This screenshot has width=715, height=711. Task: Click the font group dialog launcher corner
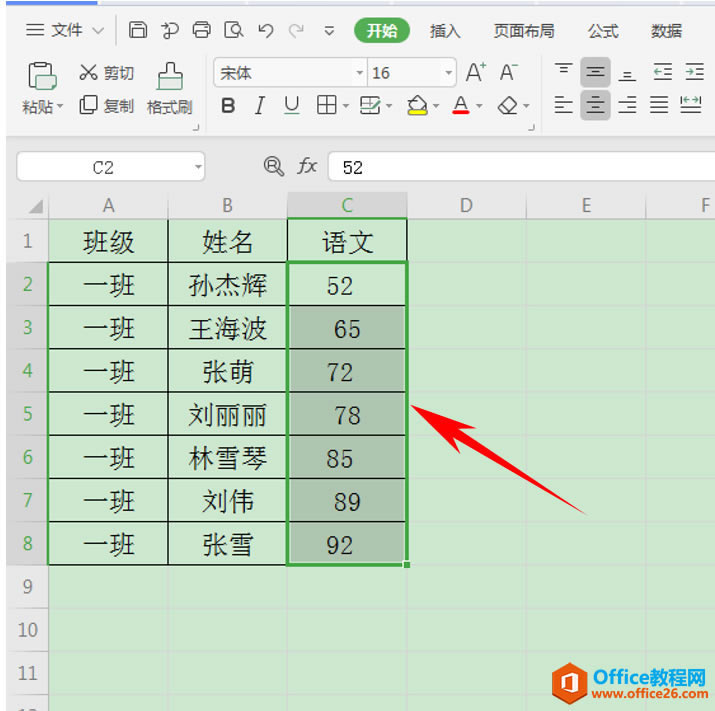531,128
